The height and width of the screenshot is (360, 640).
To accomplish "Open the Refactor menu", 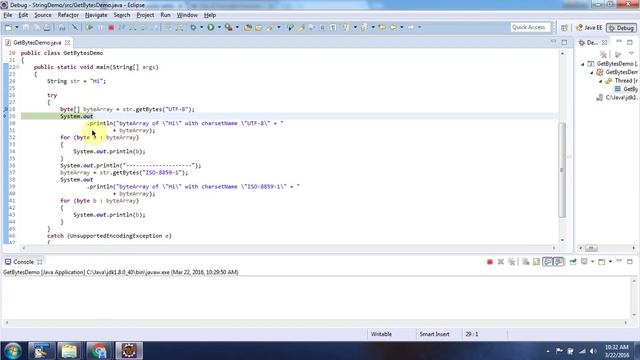I will (x=68, y=15).
